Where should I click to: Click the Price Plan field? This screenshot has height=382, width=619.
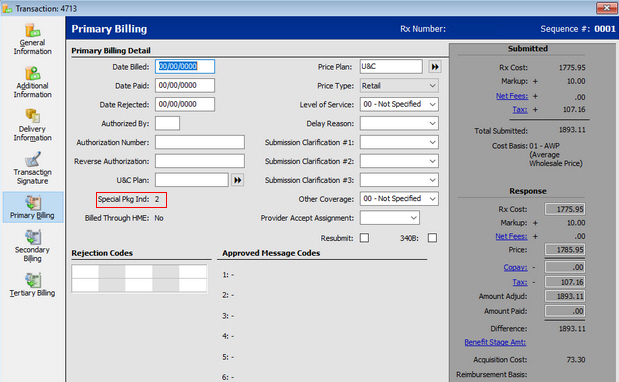(x=391, y=66)
